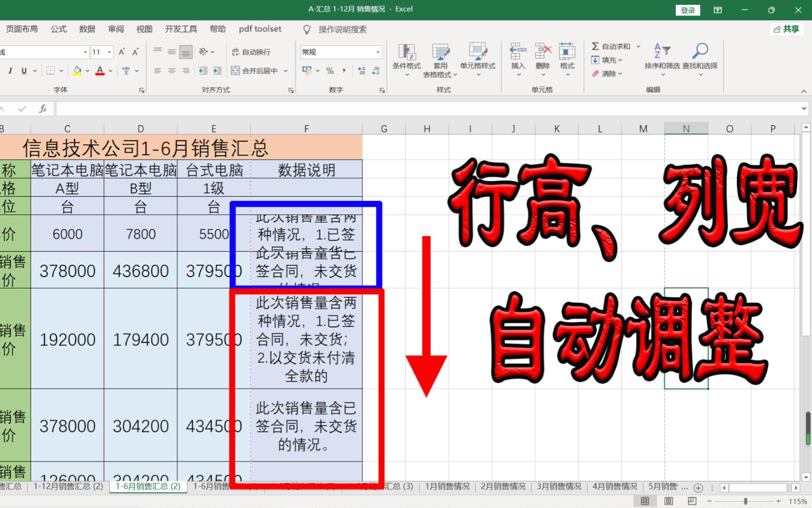Center text horizontally
The height and width of the screenshot is (508, 812).
[x=172, y=71]
